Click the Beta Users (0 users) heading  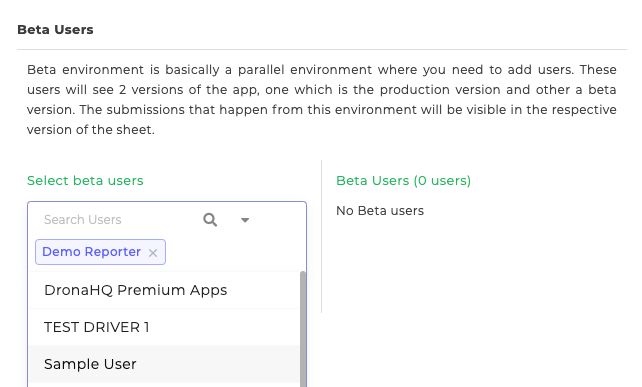tap(403, 181)
